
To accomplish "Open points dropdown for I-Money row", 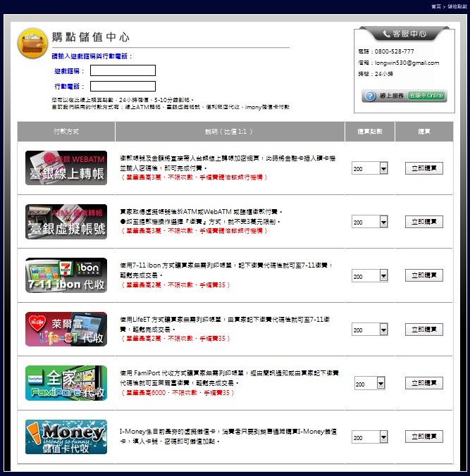I will pyautogui.click(x=383, y=437).
